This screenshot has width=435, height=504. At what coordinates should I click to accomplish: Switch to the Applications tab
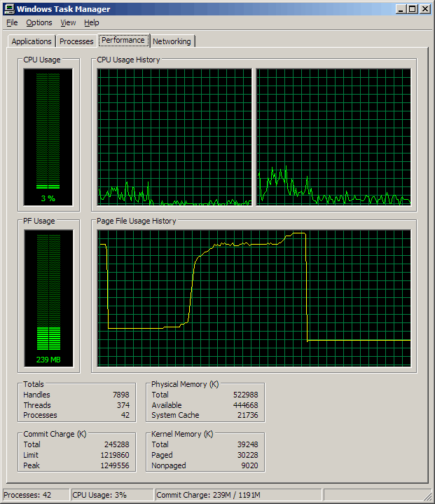[x=32, y=41]
